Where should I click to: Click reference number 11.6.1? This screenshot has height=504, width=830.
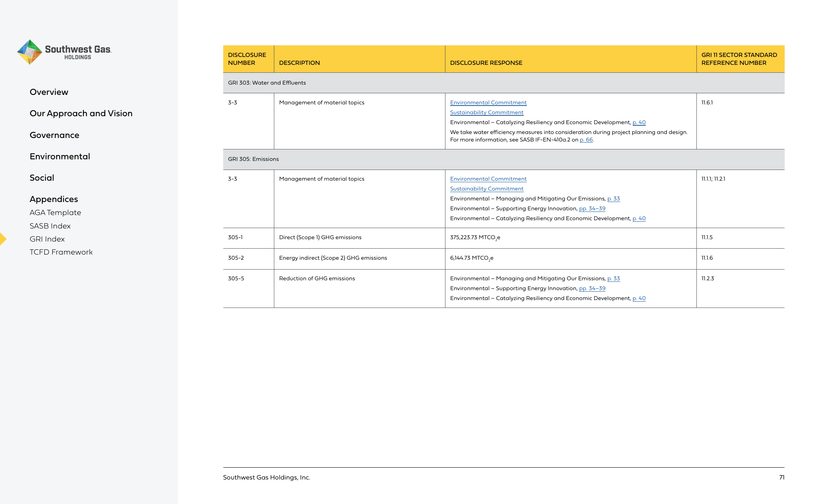coord(707,103)
